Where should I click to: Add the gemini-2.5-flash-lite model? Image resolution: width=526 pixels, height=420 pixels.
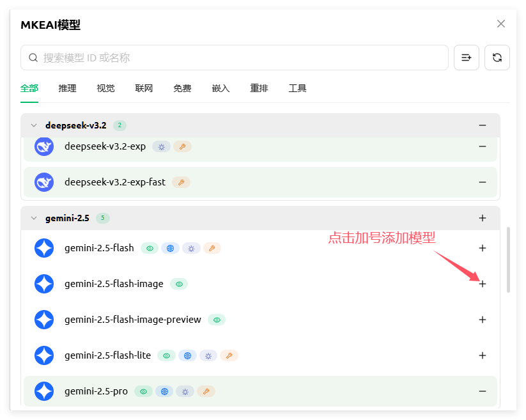click(483, 355)
